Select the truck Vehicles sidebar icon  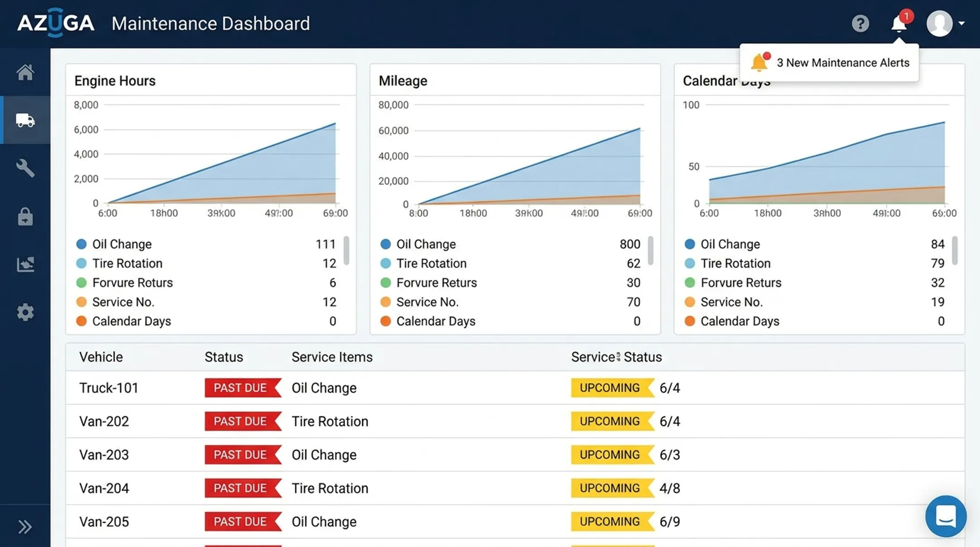click(25, 120)
